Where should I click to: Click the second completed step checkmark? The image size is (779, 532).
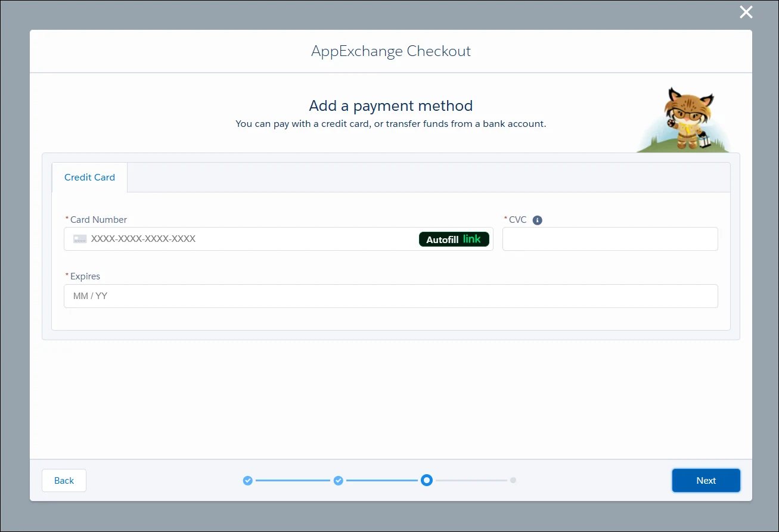coord(338,480)
